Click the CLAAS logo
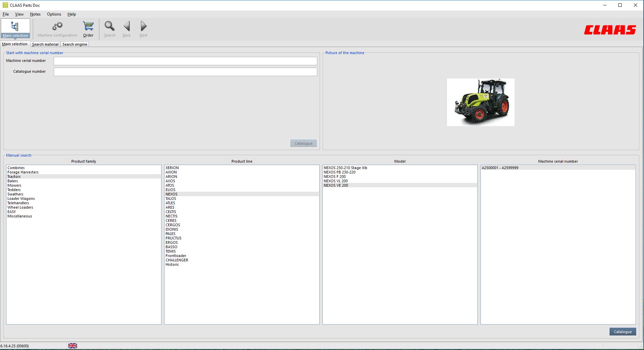The image size is (644, 350). click(609, 30)
